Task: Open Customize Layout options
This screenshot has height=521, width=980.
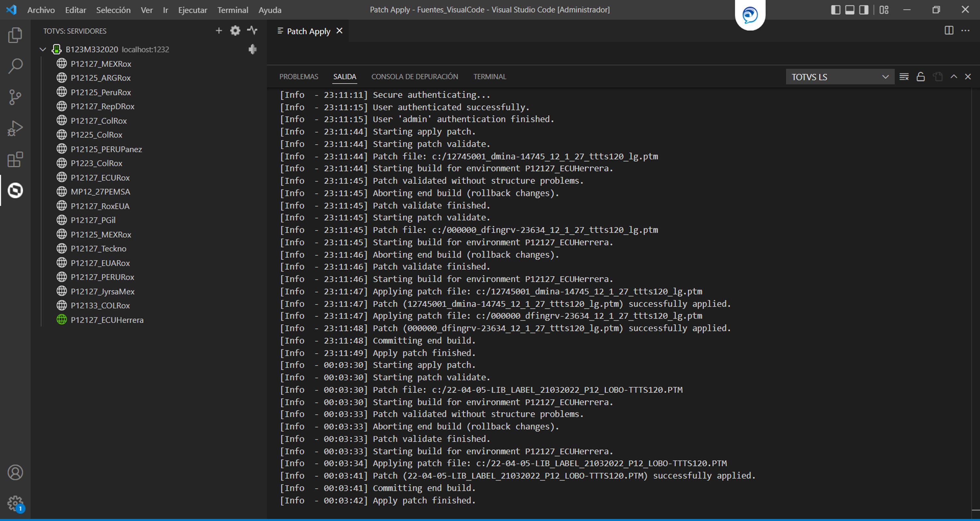Action: (884, 10)
